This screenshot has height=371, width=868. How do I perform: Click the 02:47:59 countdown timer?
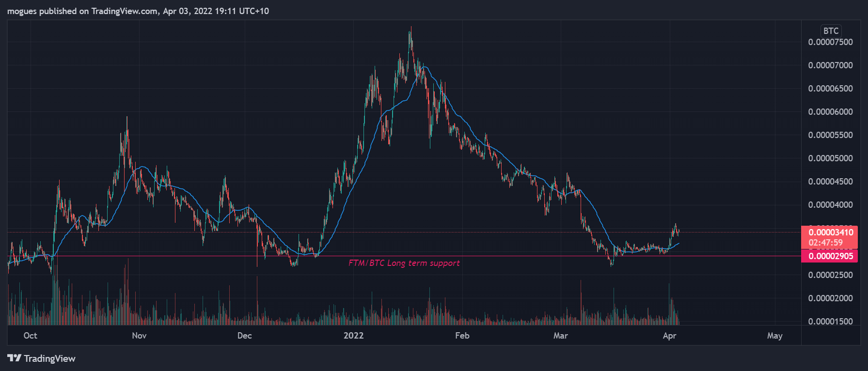[825, 243]
